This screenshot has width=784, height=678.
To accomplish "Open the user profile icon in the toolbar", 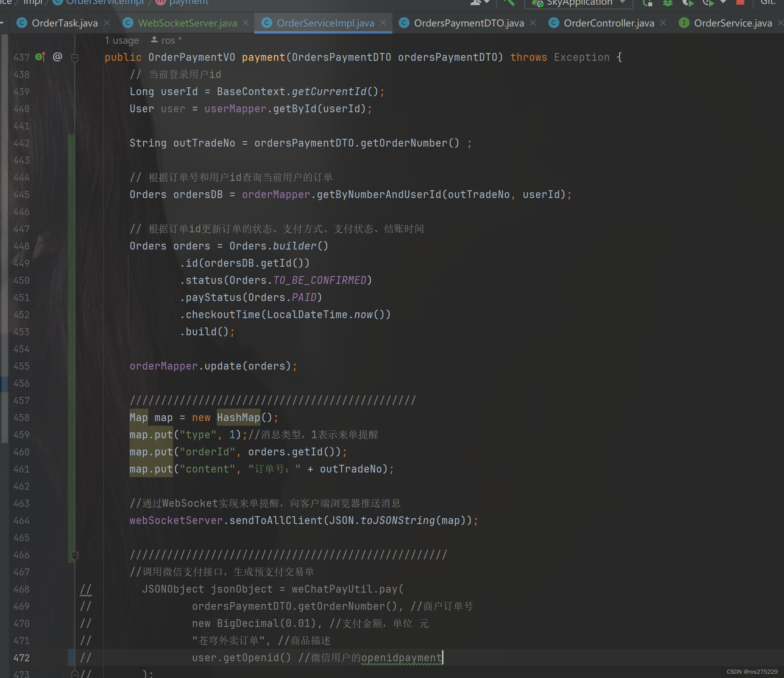I will tap(476, 3).
